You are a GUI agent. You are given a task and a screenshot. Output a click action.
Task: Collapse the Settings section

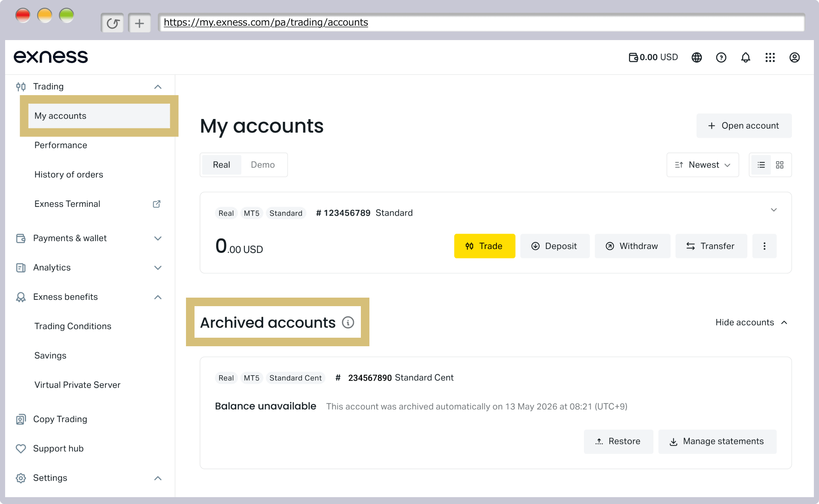158,478
